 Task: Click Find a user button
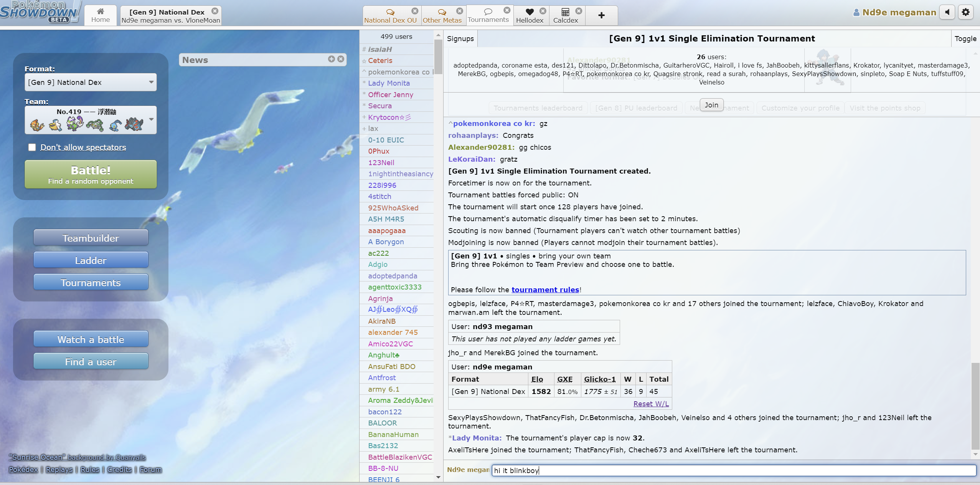pos(91,361)
